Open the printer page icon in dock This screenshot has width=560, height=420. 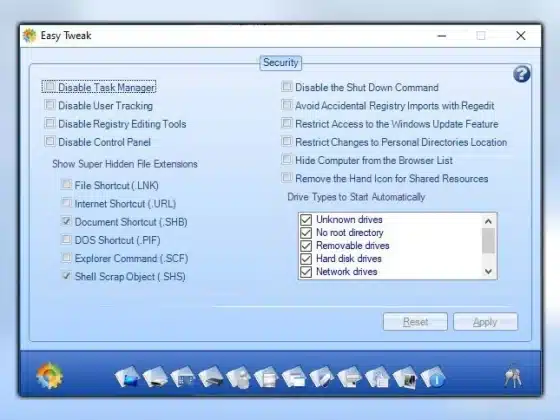tap(349, 377)
